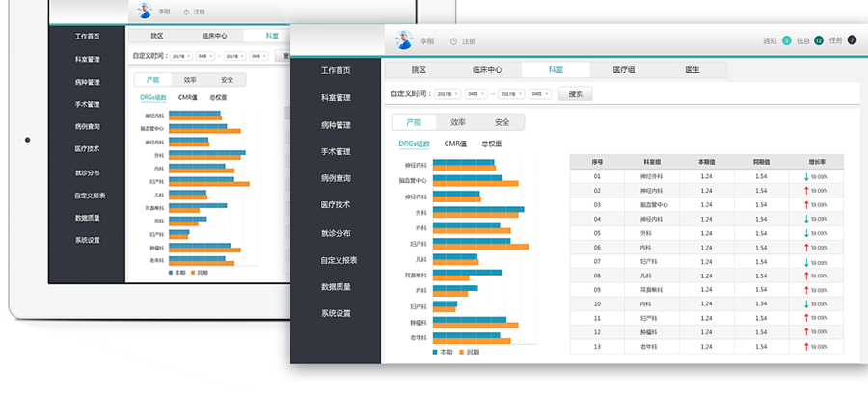868x394 pixels.
Task: Click the growth arrow in table row 01
Action: coord(805,177)
